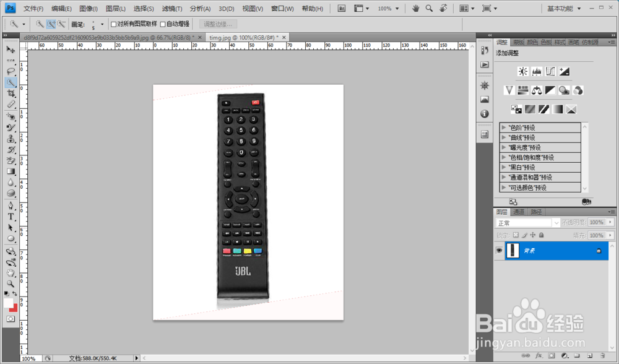Select the Blur (water drop) tool
This screenshot has width=619, height=364.
tap(11, 183)
